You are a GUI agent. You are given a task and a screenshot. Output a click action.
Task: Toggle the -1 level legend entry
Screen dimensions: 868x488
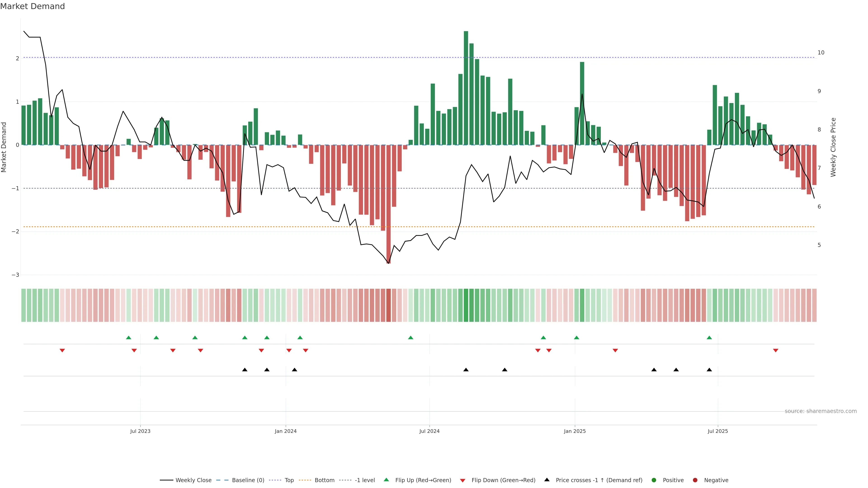[365, 480]
